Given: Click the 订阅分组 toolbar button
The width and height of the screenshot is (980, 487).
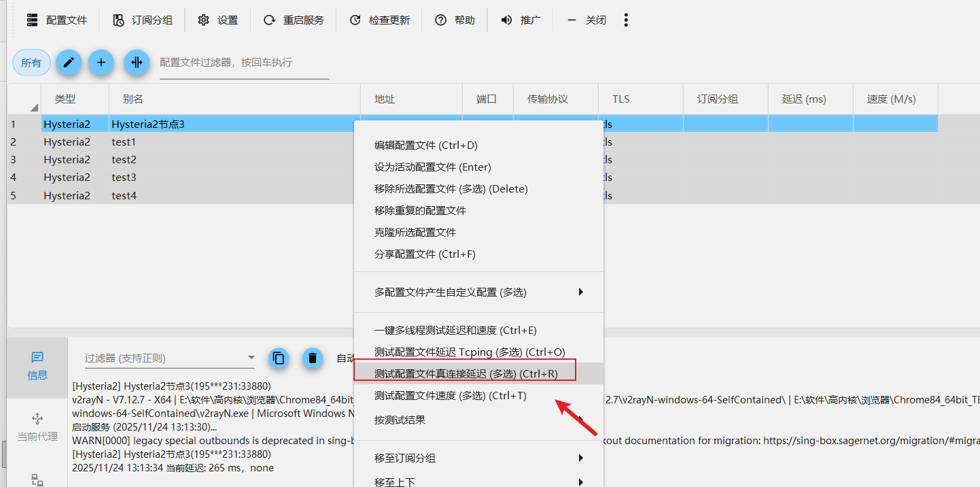Looking at the screenshot, I should point(143,20).
